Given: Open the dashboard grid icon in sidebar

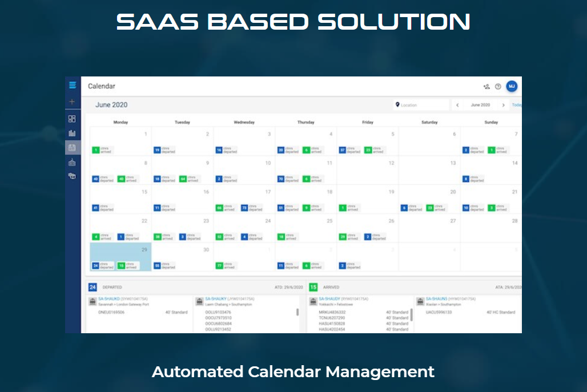Looking at the screenshot, I should point(72,119).
